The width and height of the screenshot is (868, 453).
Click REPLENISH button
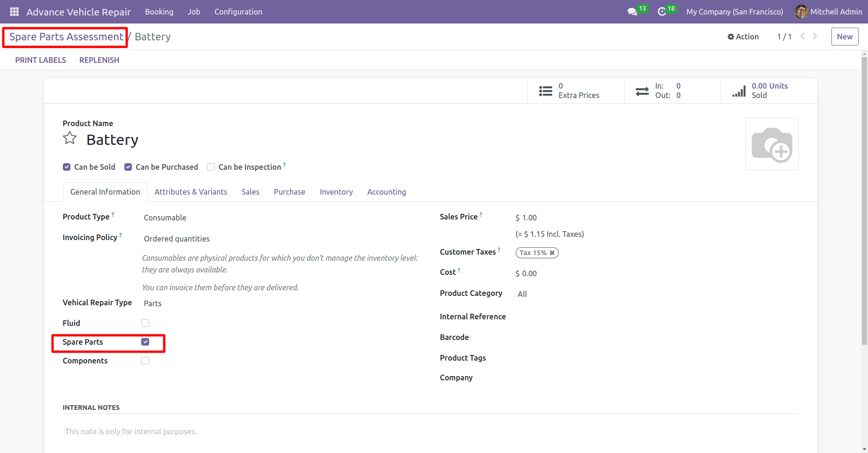(x=99, y=60)
